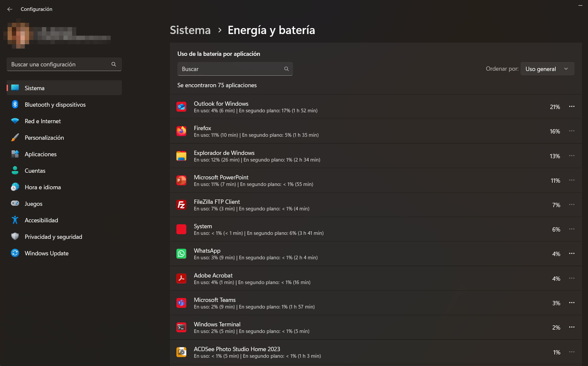The image size is (588, 366).
Task: Click the Microsoft PowerPoint app icon
Action: tap(181, 180)
